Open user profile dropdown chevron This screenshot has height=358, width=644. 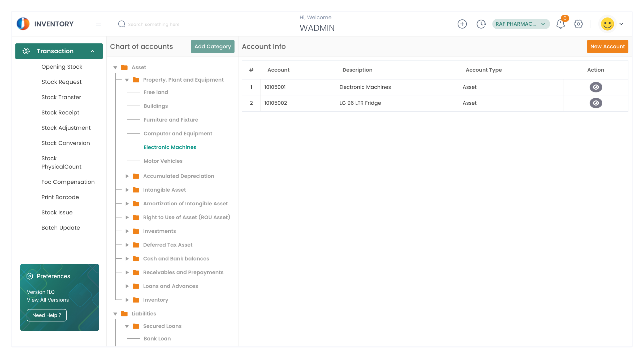pos(621,24)
